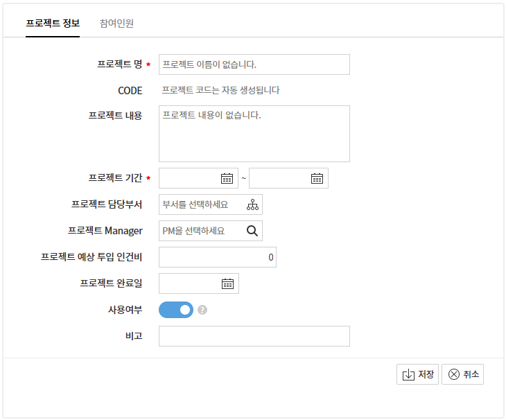Click the department organization chart icon
The image size is (506, 420).
pyautogui.click(x=252, y=204)
